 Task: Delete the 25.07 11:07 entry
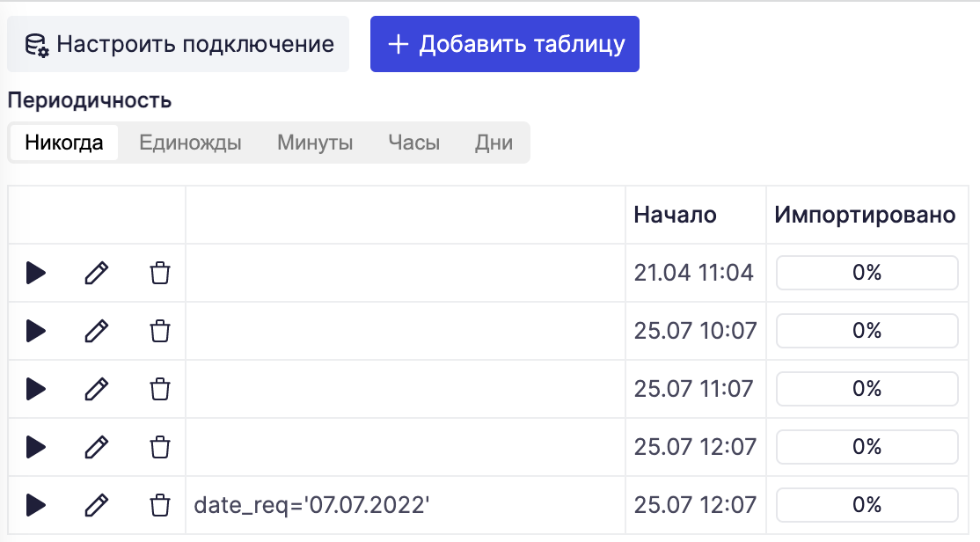160,390
